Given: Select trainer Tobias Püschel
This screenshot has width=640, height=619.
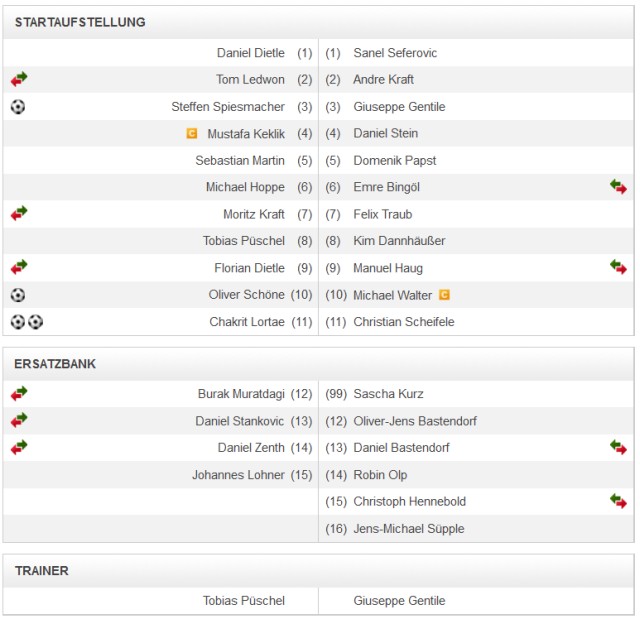Looking at the screenshot, I should [243, 601].
